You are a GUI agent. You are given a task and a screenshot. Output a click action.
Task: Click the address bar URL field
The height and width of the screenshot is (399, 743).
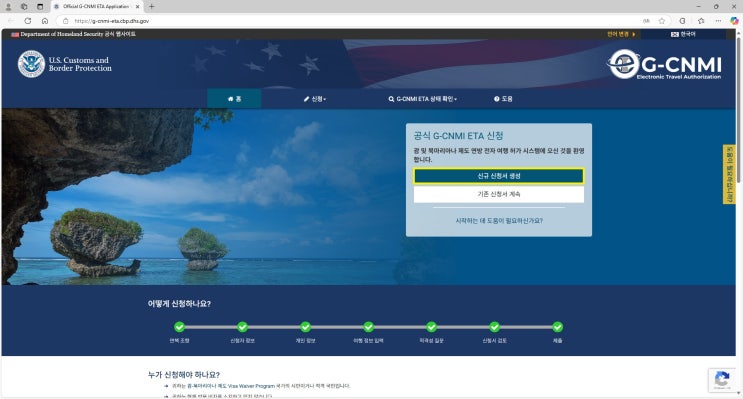(351, 21)
